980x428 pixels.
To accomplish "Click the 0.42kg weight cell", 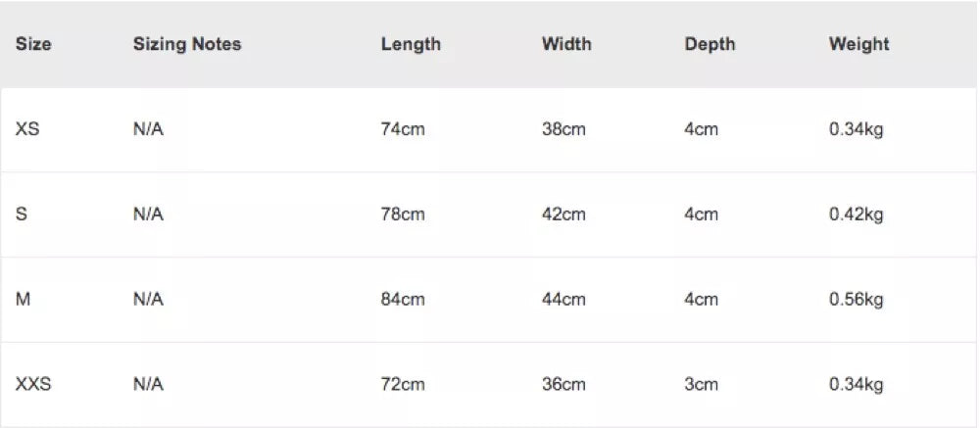I will 856,214.
